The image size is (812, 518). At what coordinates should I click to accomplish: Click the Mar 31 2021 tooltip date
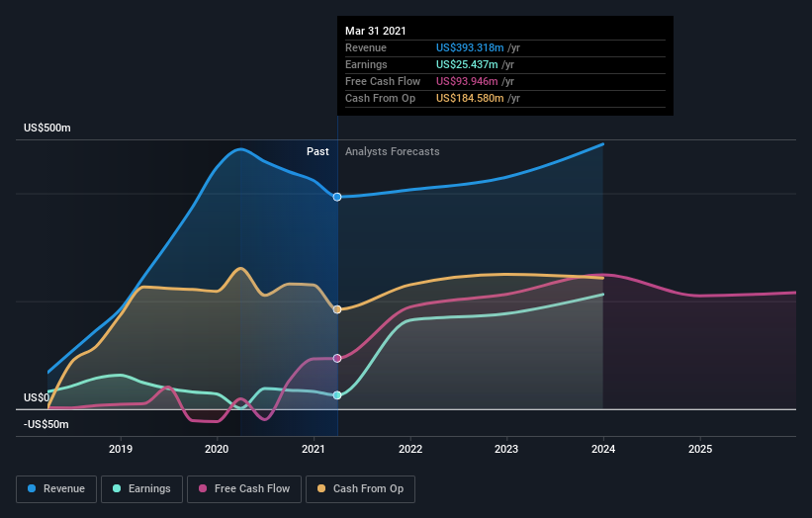pos(376,31)
